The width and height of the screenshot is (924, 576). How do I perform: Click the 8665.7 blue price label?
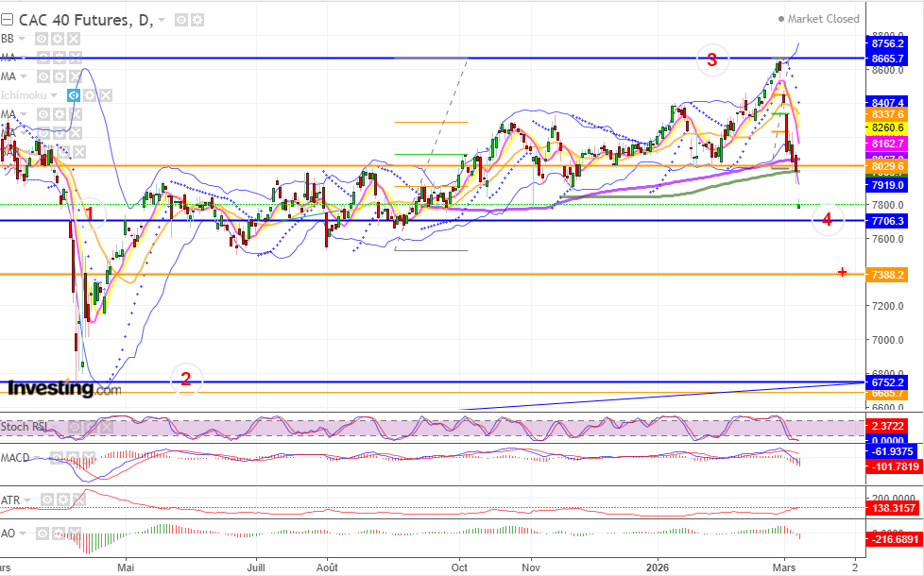coord(886,59)
